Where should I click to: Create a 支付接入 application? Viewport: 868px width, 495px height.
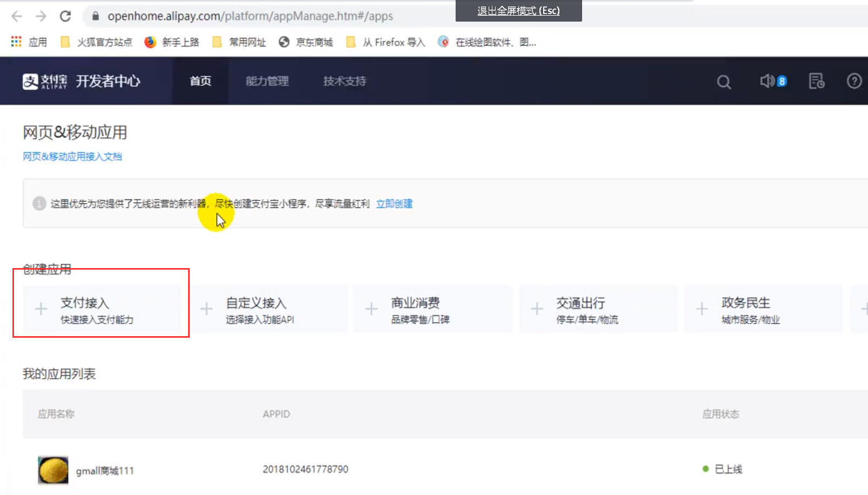pos(102,310)
